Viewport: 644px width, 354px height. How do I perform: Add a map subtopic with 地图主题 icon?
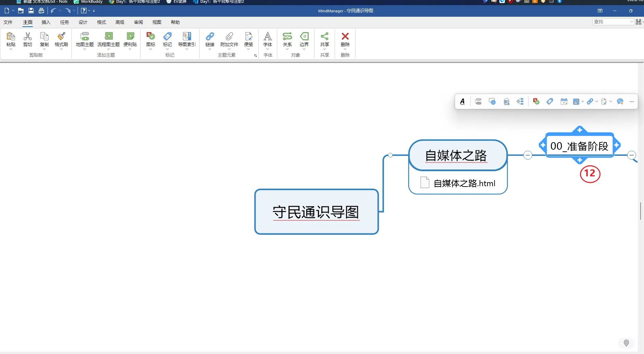(85, 37)
